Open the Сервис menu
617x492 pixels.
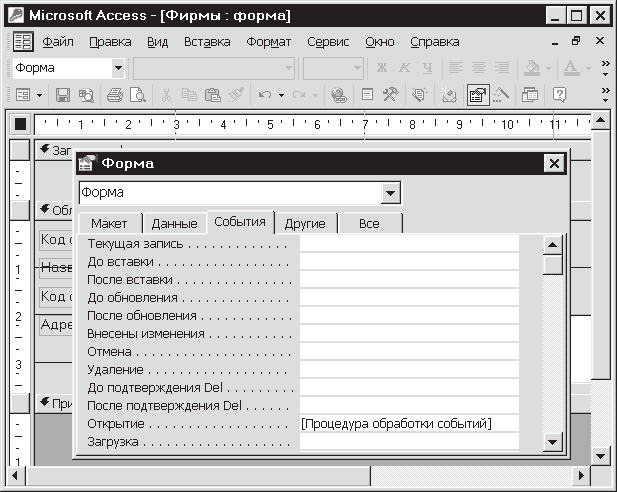[x=327, y=42]
